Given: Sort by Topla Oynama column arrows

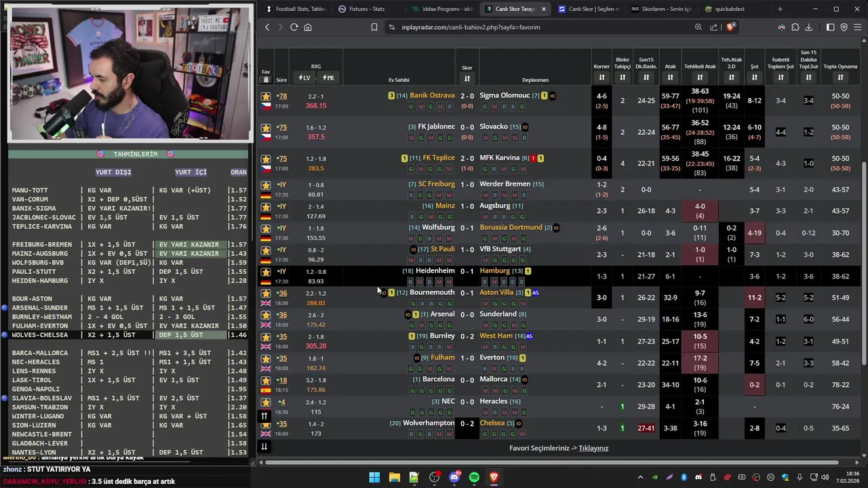Looking at the screenshot, I should (x=840, y=77).
